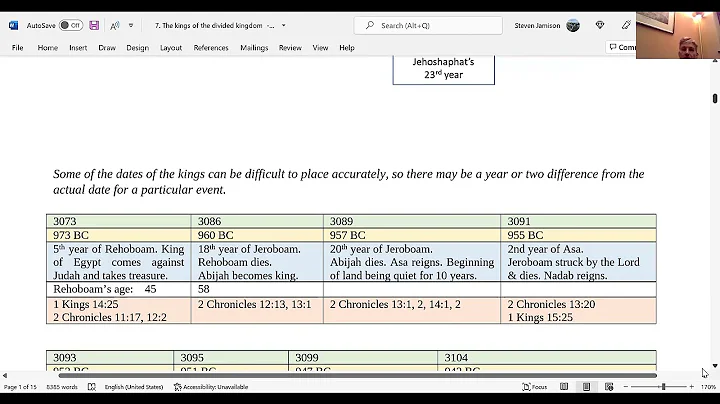Open the References tab

(x=211, y=48)
